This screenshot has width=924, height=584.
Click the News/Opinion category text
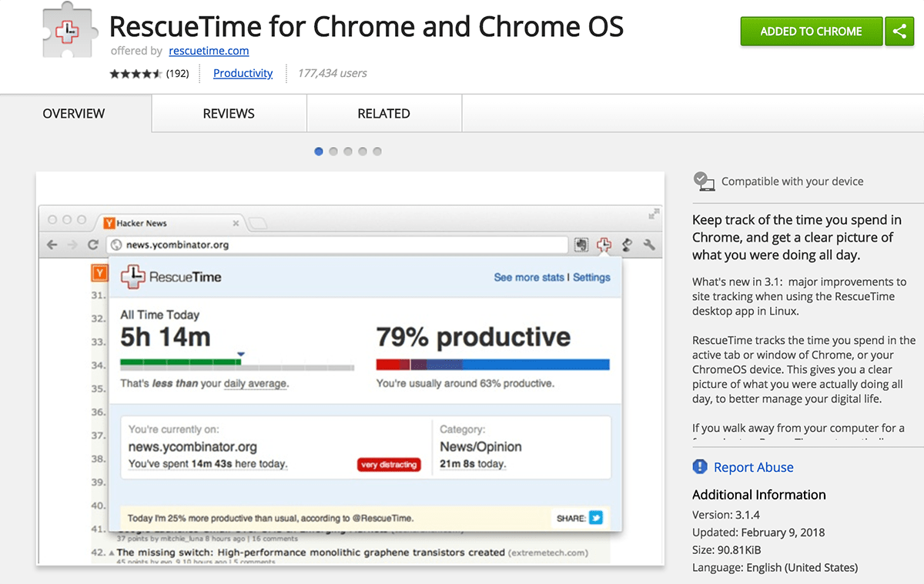(x=480, y=447)
